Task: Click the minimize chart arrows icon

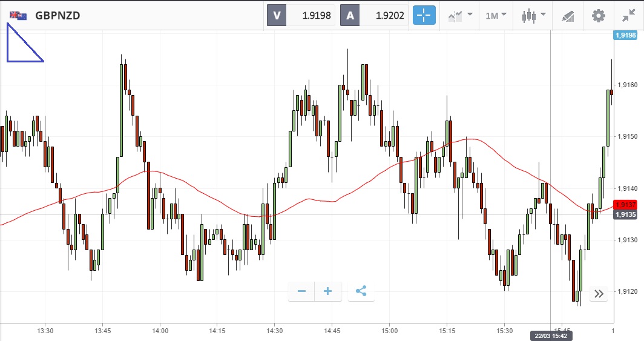Action: pos(629,15)
